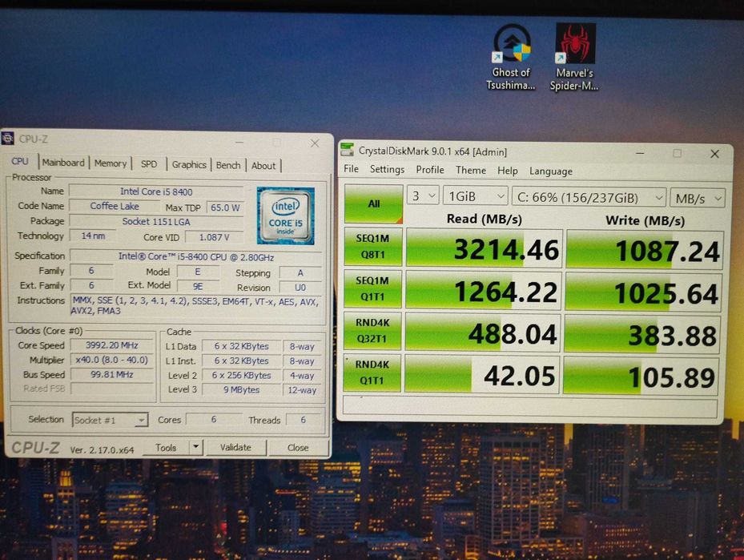Switch to the Memory tab

tap(110, 163)
